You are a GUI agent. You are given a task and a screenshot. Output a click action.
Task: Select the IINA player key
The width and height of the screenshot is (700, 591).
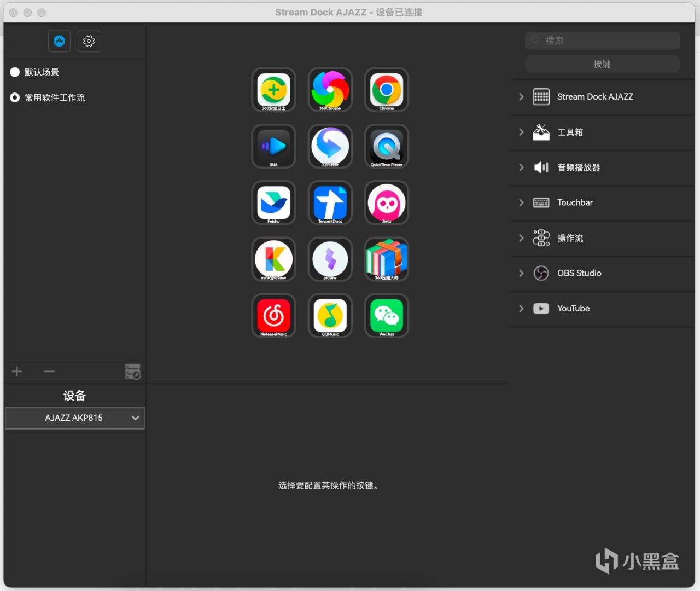(x=273, y=146)
